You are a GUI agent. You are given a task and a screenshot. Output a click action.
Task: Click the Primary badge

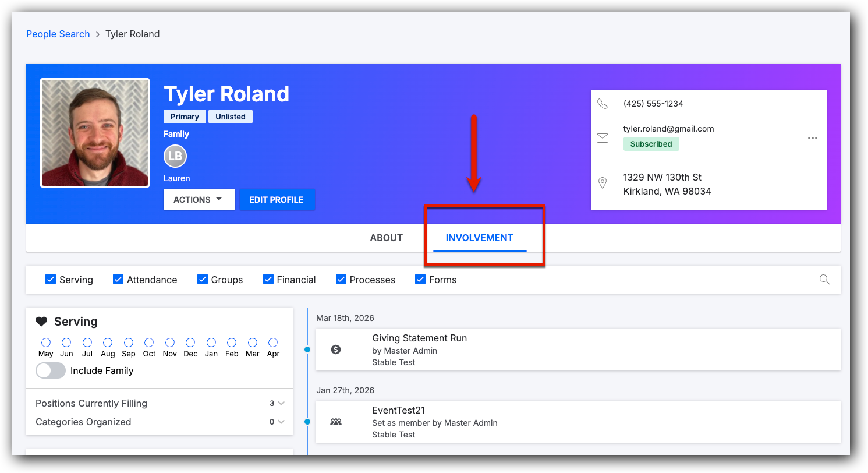(x=185, y=117)
